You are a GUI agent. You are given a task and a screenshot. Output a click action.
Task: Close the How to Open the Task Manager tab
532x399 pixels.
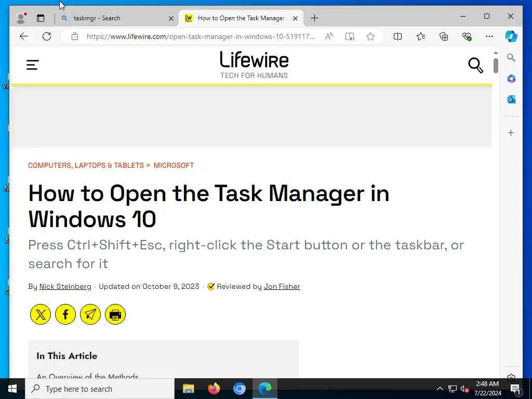295,18
